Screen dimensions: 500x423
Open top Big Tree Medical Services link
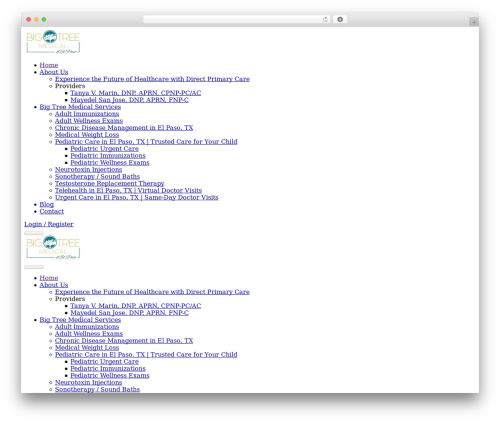coord(80,107)
